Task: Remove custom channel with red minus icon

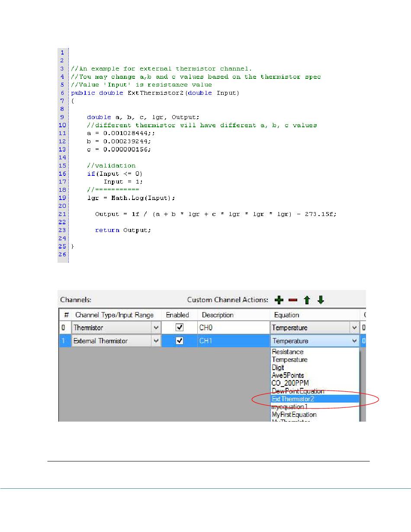Action: tap(293, 300)
